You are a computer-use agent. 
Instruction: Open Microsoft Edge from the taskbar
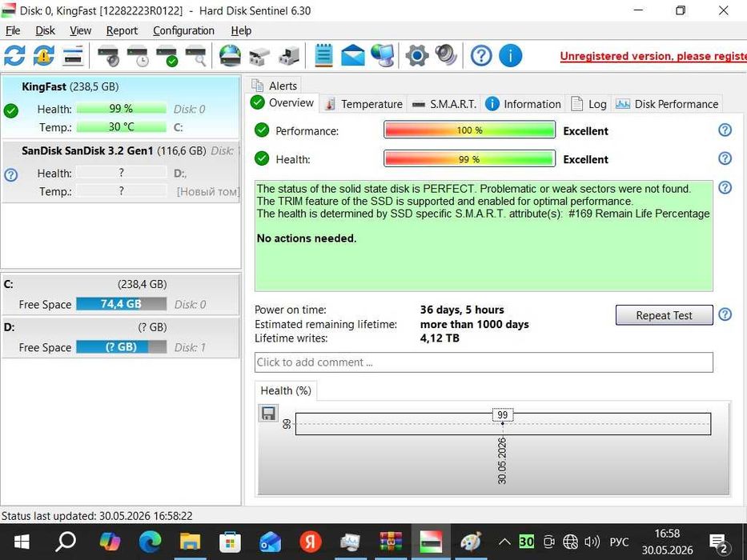(x=150, y=542)
